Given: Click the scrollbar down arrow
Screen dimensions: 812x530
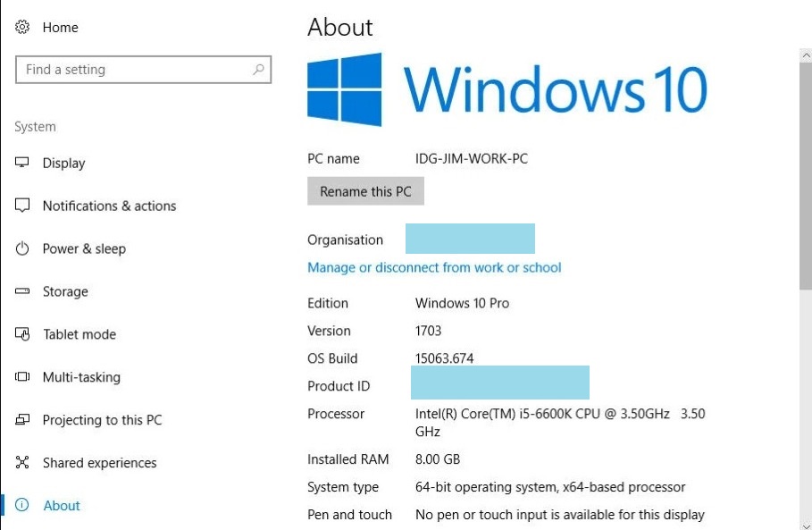Looking at the screenshot, I should (805, 523).
